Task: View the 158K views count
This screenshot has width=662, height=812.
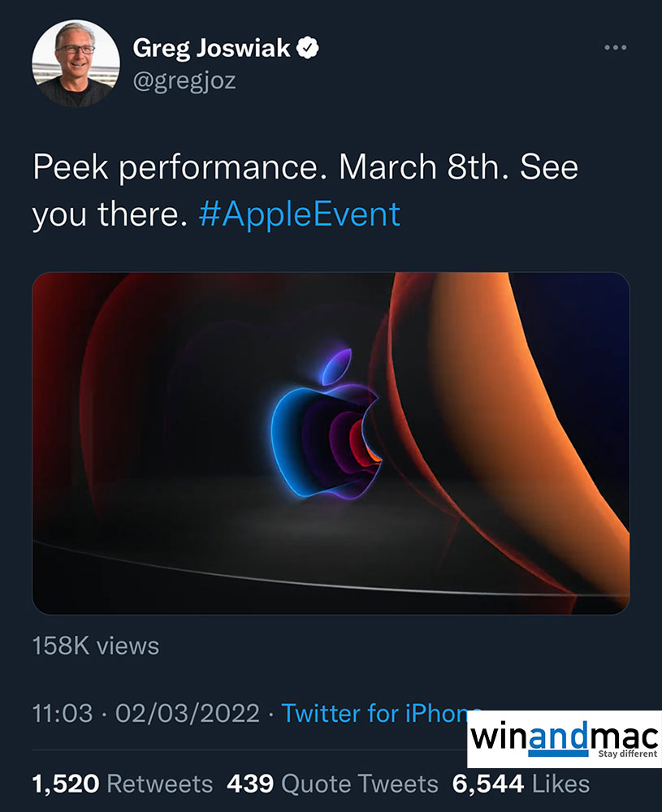Action: pyautogui.click(x=96, y=646)
